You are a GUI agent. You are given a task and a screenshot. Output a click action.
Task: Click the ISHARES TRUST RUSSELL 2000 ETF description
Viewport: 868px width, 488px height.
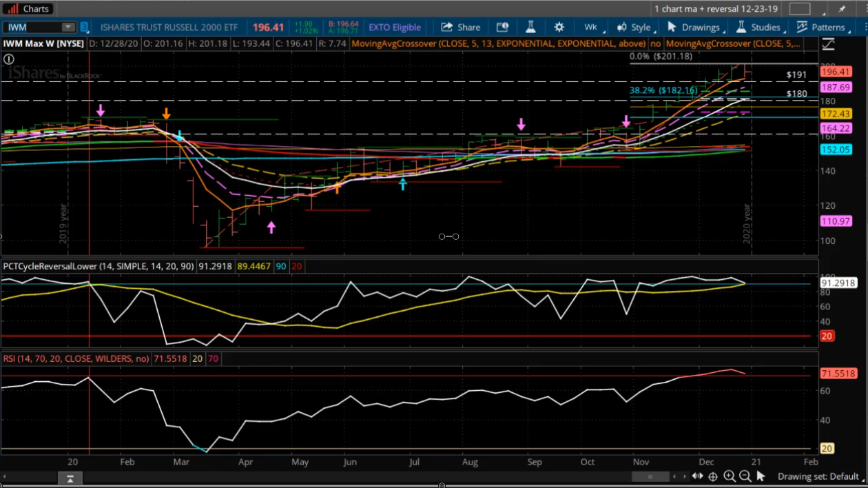pos(169,28)
